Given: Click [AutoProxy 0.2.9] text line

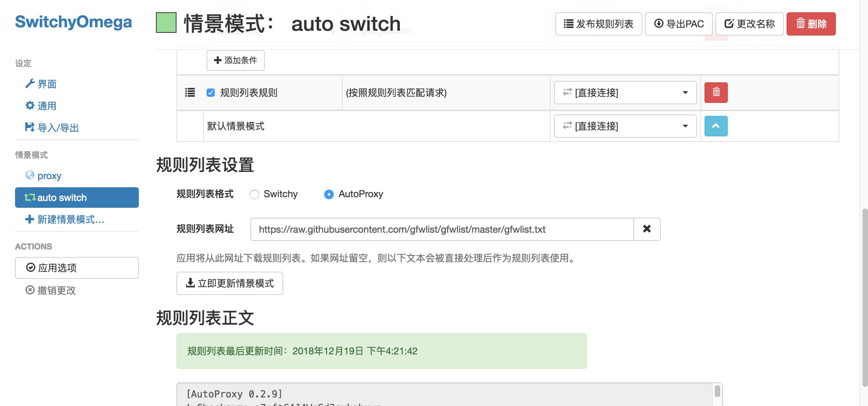Looking at the screenshot, I should 234,394.
